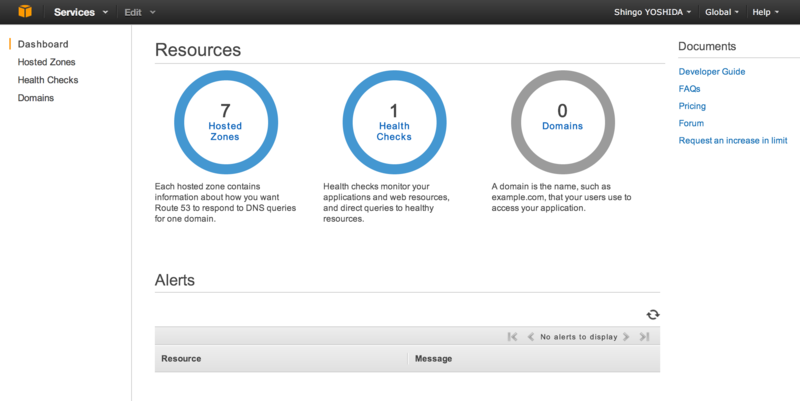Click the Hosted Zones link in the circle
This screenshot has width=800, height=401.
click(x=225, y=131)
